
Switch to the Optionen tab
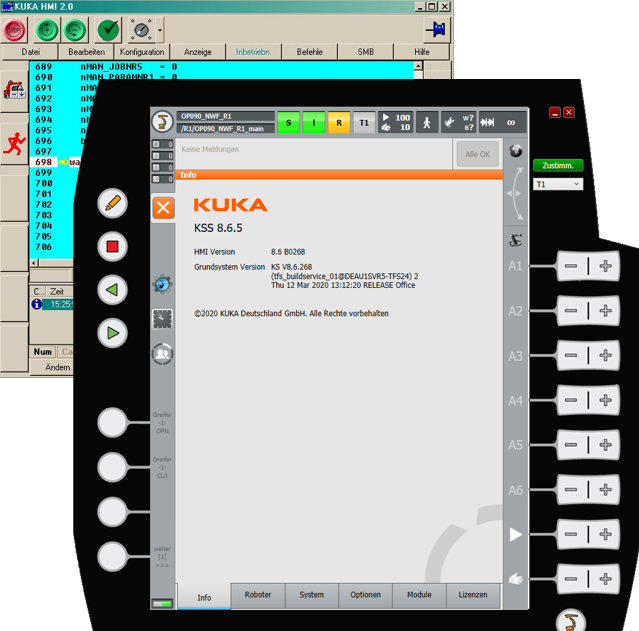point(366,595)
